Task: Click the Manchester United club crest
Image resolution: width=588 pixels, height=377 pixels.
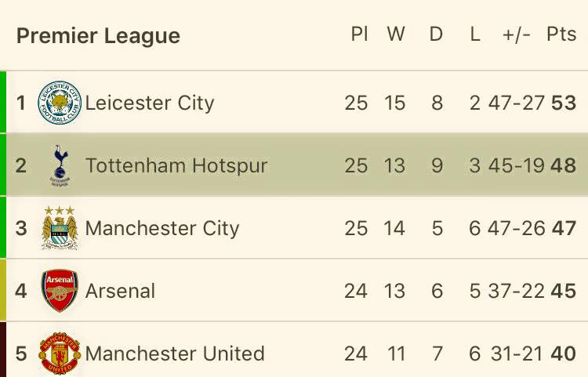Action: (60, 353)
